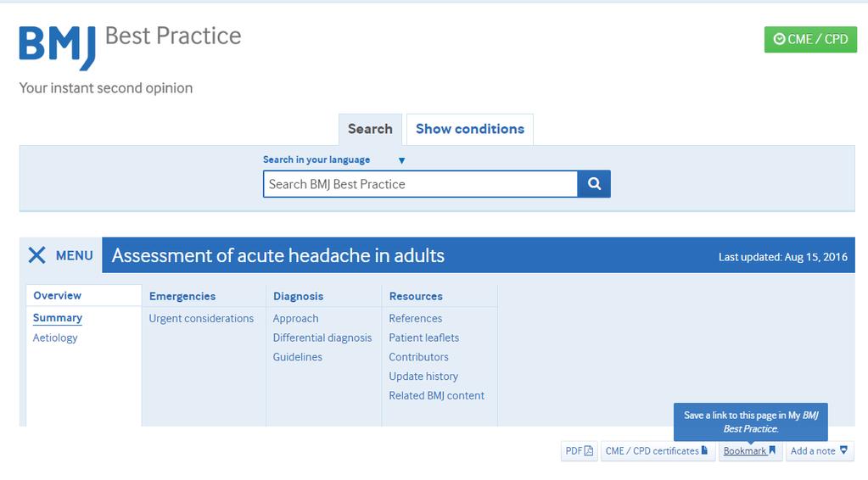Click the BMJ Best Practice logo
The height and width of the screenshot is (480, 868).
tap(130, 47)
